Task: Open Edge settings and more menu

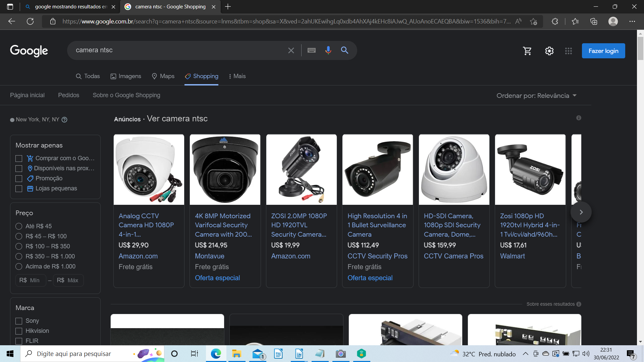Action: click(x=632, y=21)
